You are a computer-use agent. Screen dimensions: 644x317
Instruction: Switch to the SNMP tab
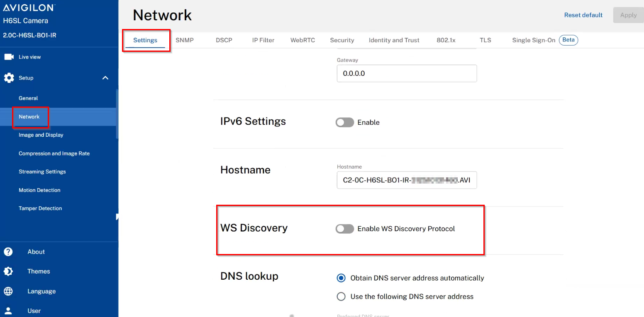point(185,40)
